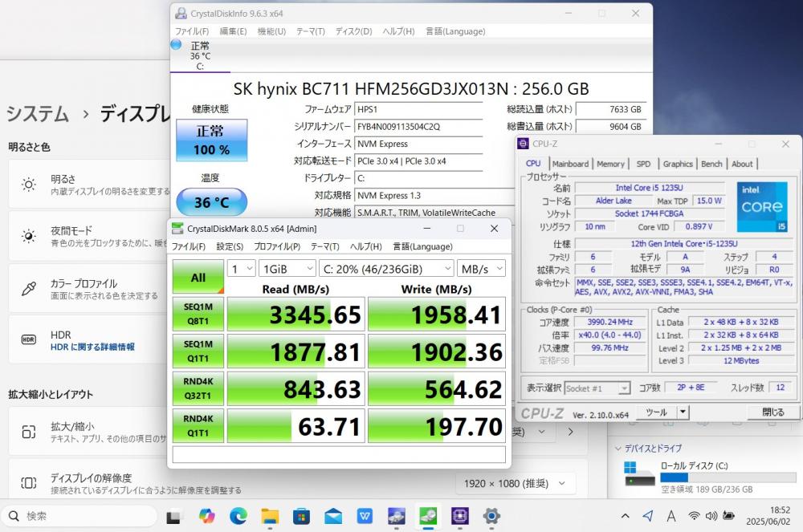Click the blue disk status circle in CrystalDiskInfo
803x532 pixels.
(176, 44)
